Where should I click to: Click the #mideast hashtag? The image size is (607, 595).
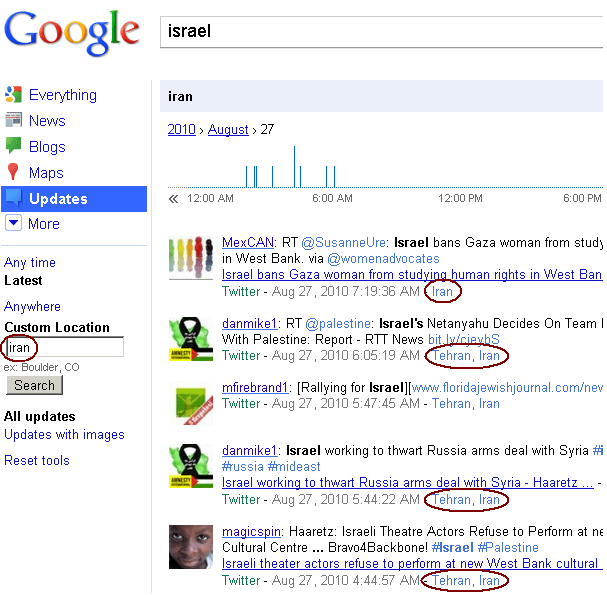coord(294,466)
